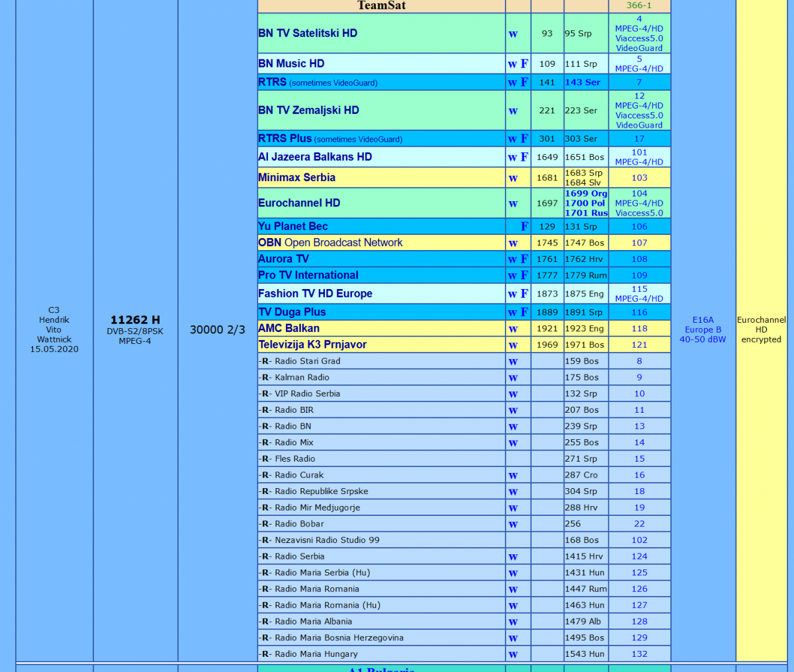Open the 'w' website icon for BN TV Zemaljski HD
794x672 pixels.
coord(513,111)
